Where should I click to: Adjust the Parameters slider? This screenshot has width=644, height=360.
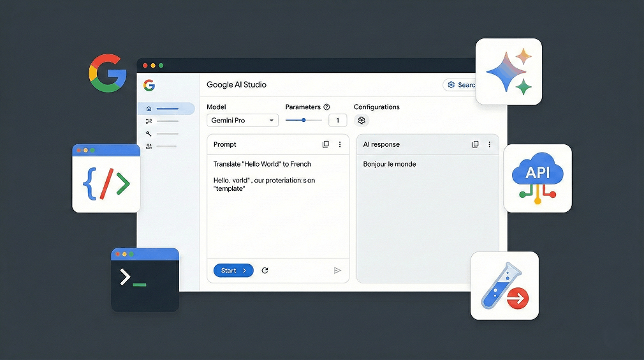304,120
